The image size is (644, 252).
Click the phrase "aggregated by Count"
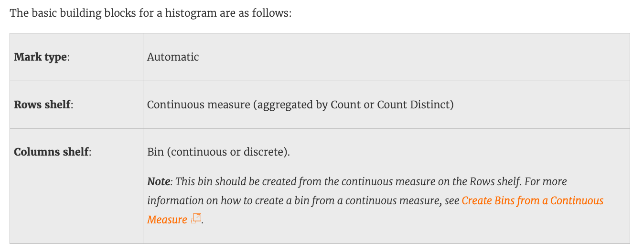coord(292,105)
